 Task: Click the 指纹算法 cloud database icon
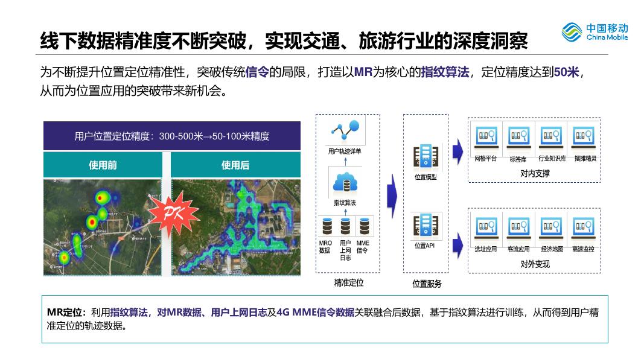coord(345,183)
